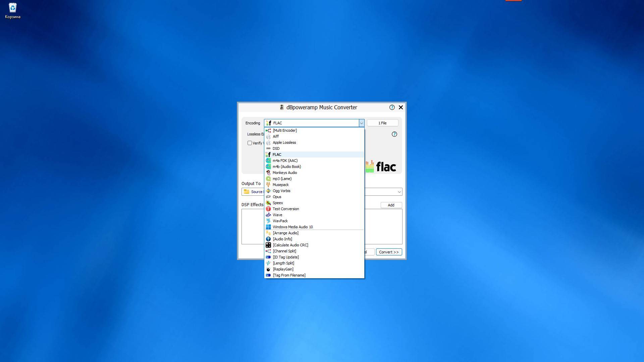Screen dimensions: 644x362
Task: Choose m4a FDK (AAC) encoder
Action: (x=314, y=161)
